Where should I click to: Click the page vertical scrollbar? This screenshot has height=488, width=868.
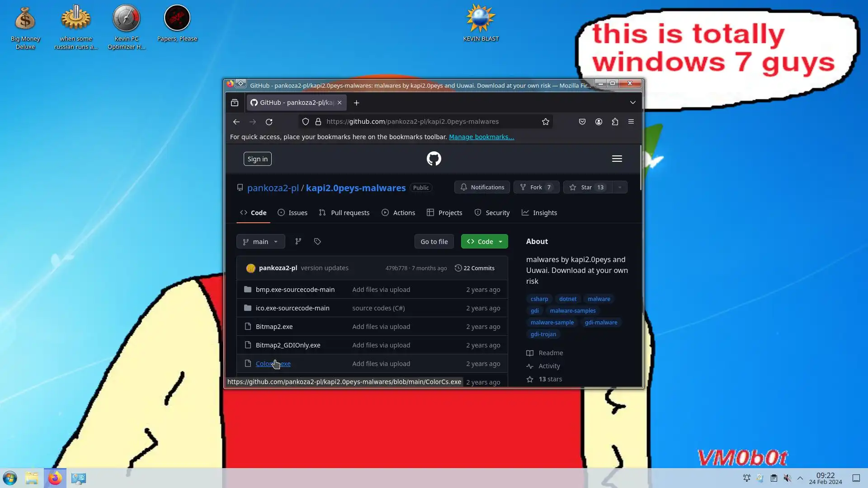coord(640,168)
